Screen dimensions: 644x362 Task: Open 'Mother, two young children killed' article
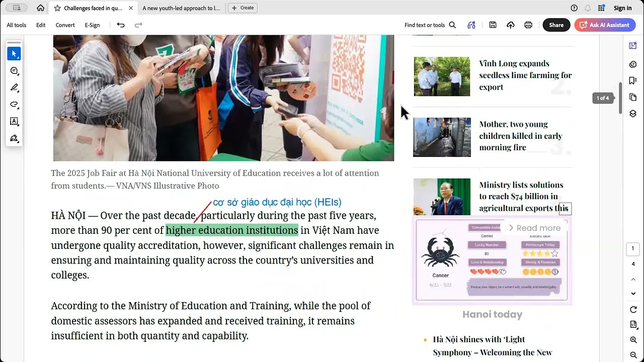(521, 136)
